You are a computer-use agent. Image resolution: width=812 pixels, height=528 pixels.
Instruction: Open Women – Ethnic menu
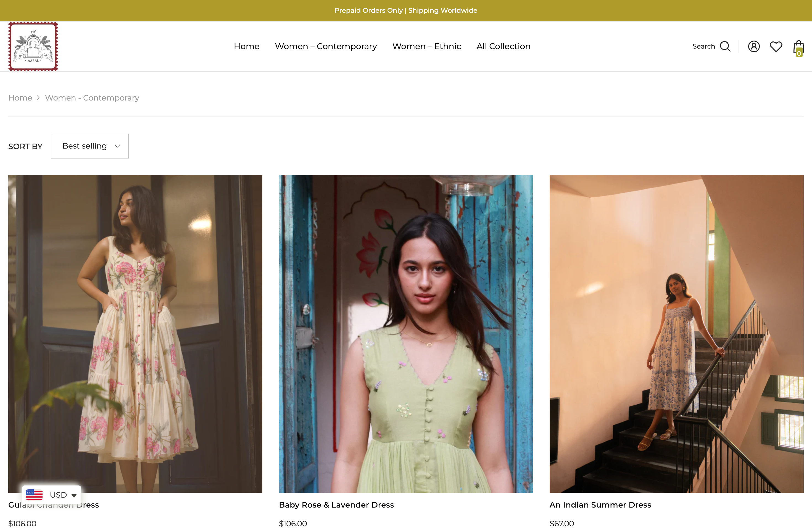pos(426,46)
